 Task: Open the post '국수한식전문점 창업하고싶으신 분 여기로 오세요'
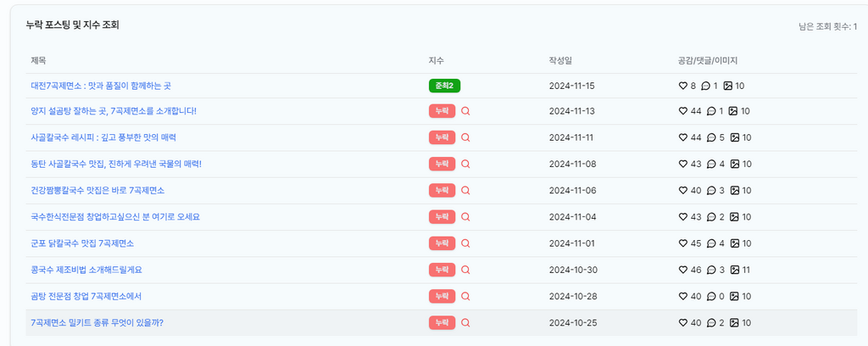point(115,217)
